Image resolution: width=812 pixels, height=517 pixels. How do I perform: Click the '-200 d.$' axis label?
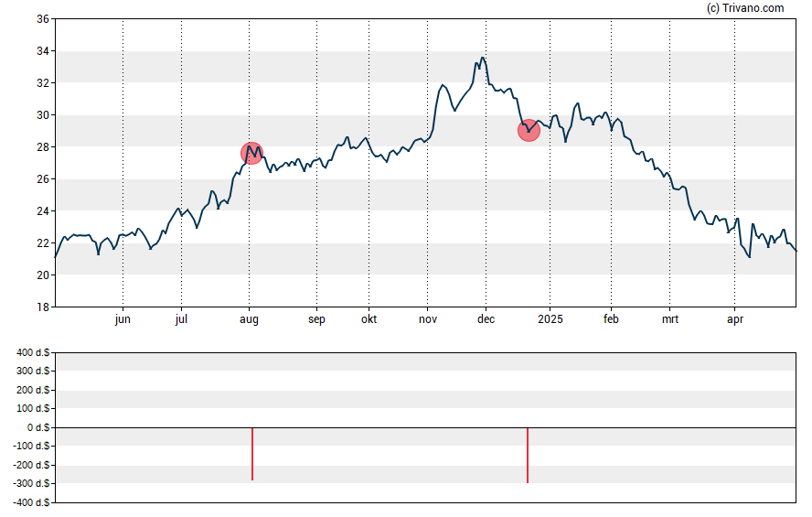point(32,465)
